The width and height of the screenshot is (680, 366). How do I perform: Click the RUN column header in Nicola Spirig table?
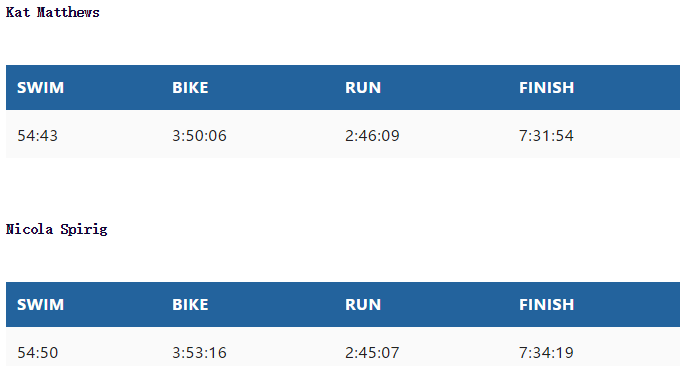point(363,304)
